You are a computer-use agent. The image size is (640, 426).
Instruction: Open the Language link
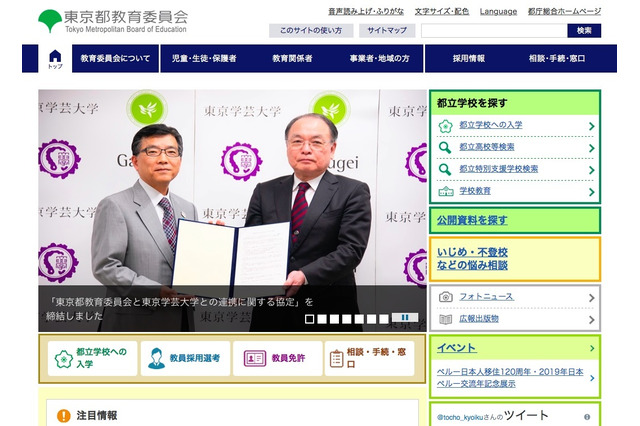[498, 11]
